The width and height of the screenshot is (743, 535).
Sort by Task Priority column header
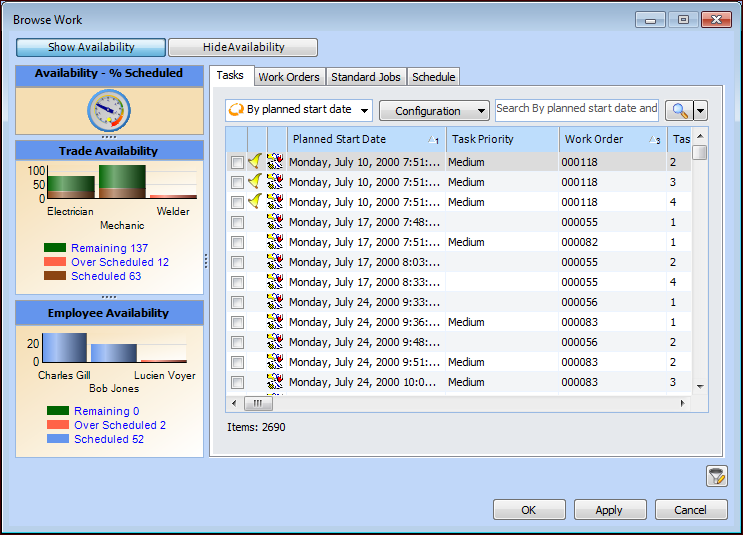502,139
